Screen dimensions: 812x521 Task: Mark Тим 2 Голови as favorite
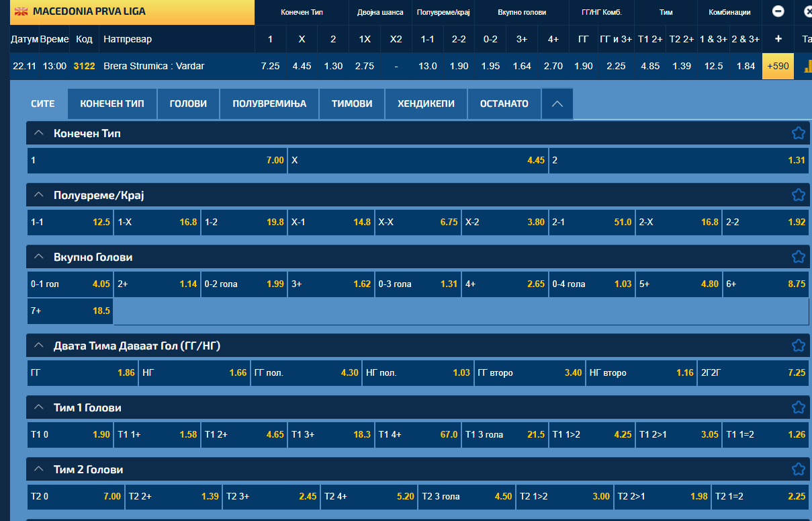tap(798, 469)
